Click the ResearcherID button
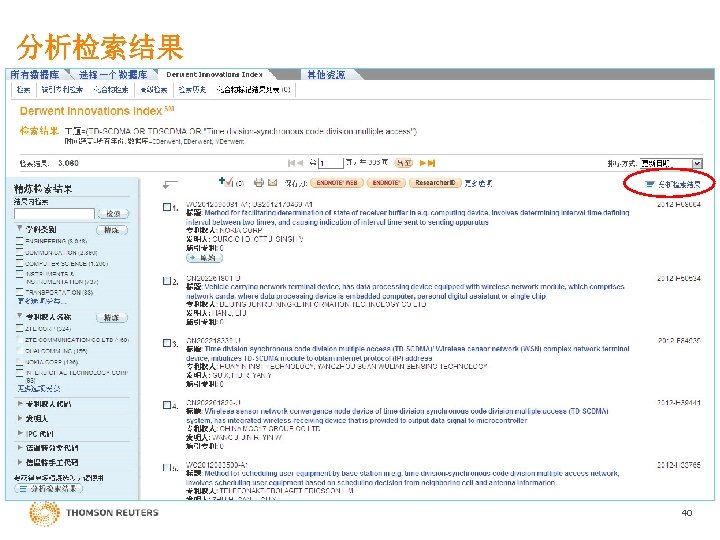Screen dimensions: 720x540 435,183
